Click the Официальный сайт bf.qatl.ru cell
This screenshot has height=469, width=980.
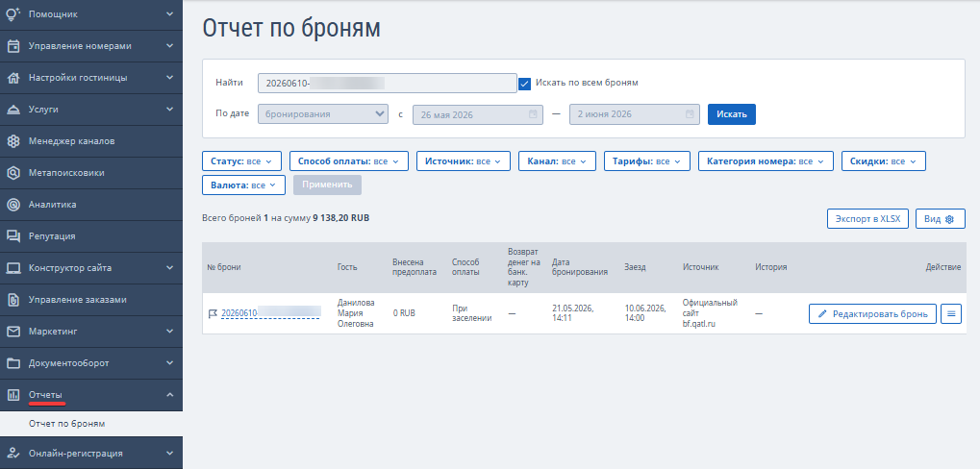[x=710, y=313]
